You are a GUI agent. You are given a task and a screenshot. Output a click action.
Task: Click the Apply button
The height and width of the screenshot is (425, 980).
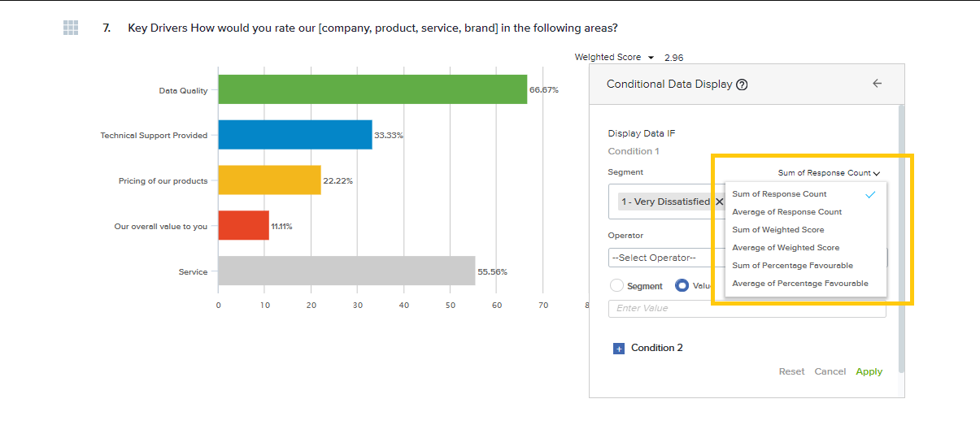(869, 371)
